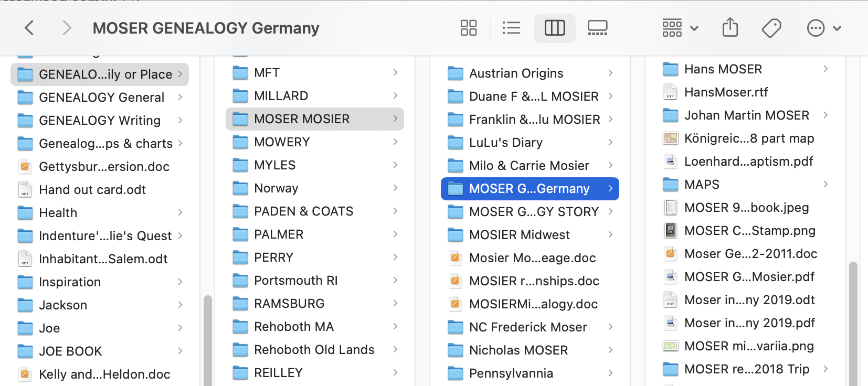Go forward with the right chevron button

tap(66, 28)
